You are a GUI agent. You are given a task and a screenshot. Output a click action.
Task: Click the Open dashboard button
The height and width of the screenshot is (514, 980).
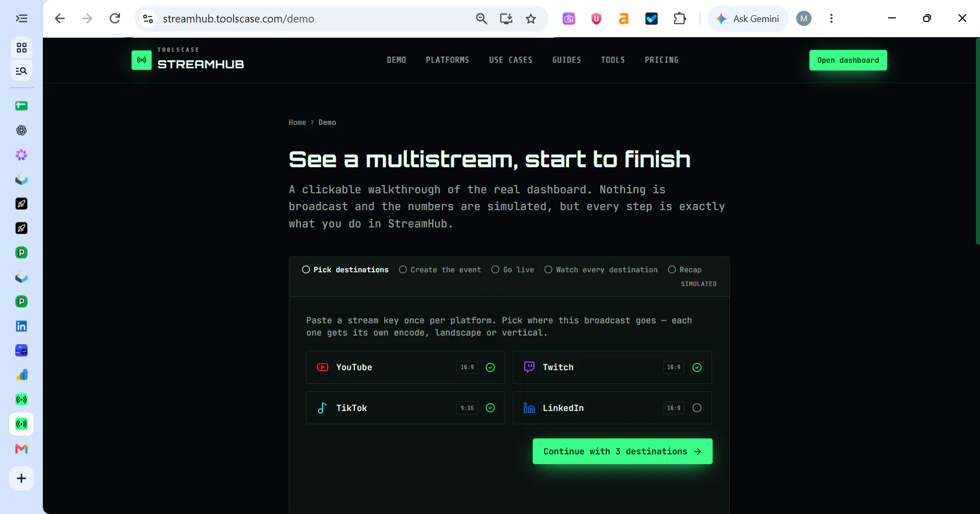point(848,60)
